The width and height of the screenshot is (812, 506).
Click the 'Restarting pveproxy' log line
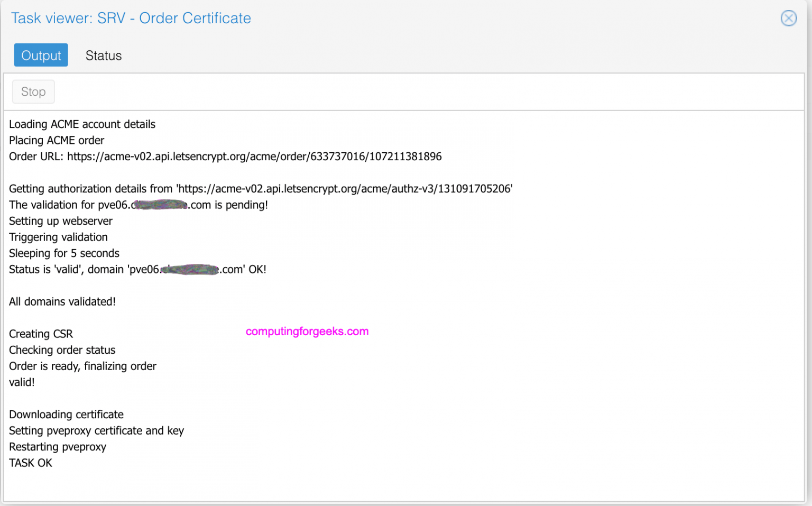point(58,447)
